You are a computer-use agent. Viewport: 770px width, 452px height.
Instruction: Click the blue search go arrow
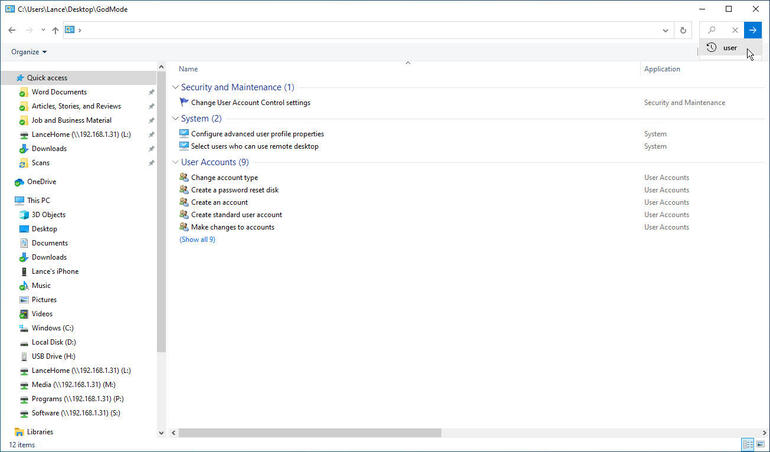(x=752, y=30)
